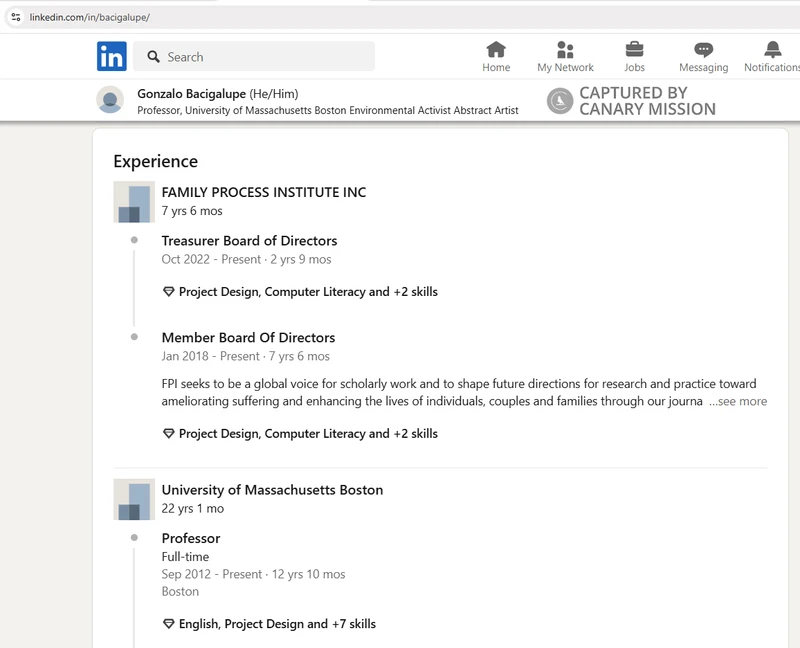Open the Home navigation icon
Viewport: 800px width, 648px height.
pos(496,49)
